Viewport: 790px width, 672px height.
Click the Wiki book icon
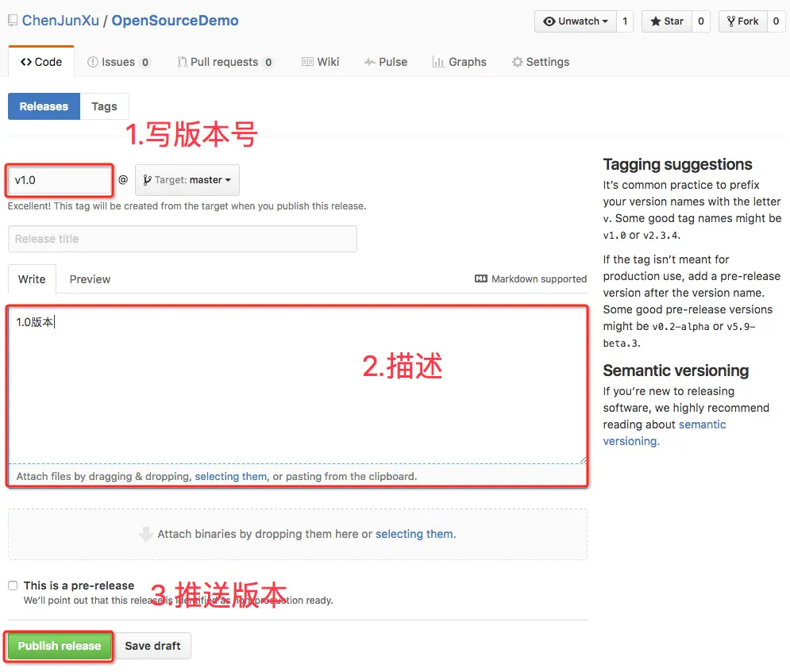pyautogui.click(x=307, y=62)
